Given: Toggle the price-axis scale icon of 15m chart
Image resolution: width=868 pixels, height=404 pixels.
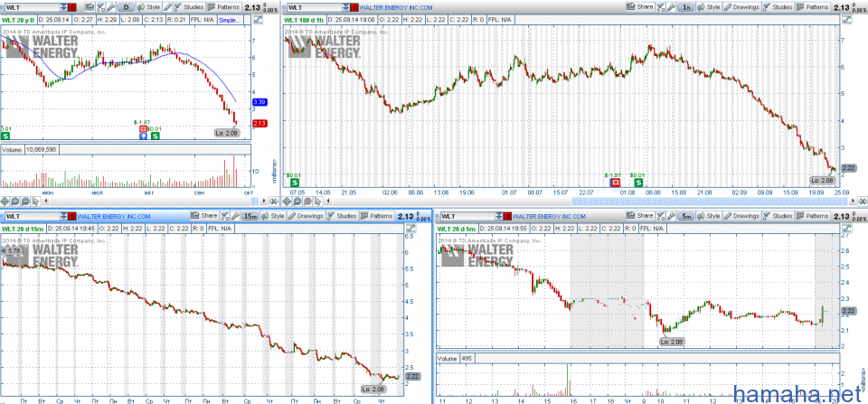Looking at the screenshot, I should point(412,228).
